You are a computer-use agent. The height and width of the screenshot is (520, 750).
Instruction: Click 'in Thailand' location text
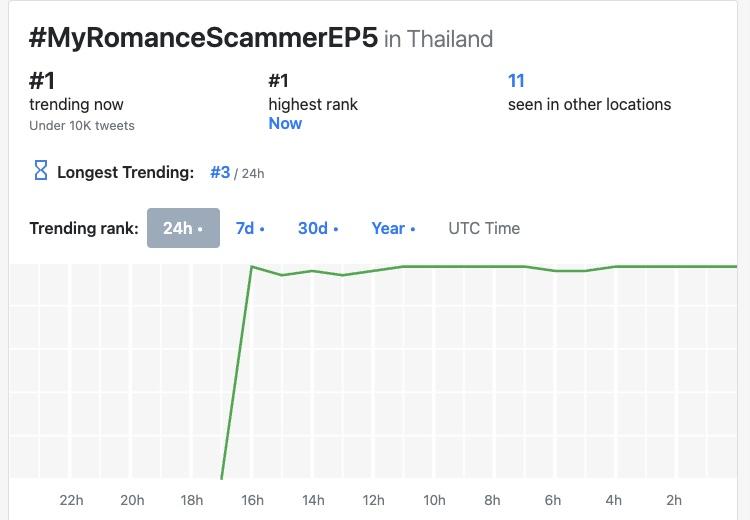438,39
